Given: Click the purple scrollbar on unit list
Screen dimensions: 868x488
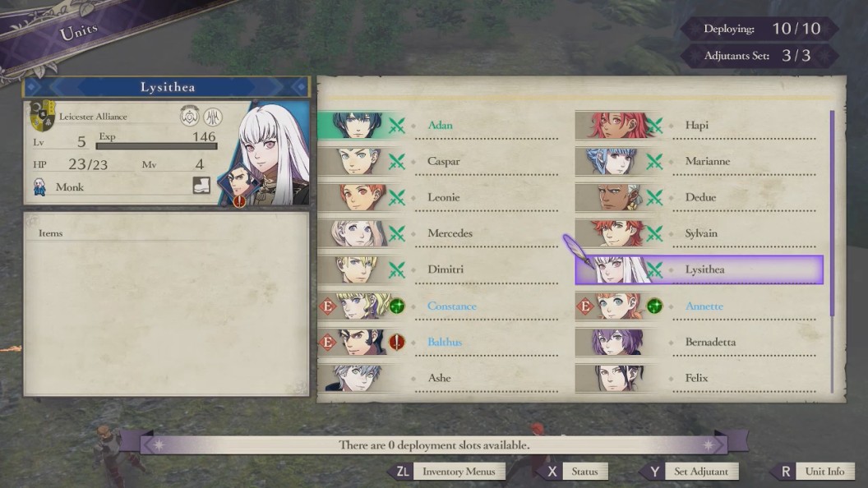Looking at the screenshot, I should tap(832, 213).
